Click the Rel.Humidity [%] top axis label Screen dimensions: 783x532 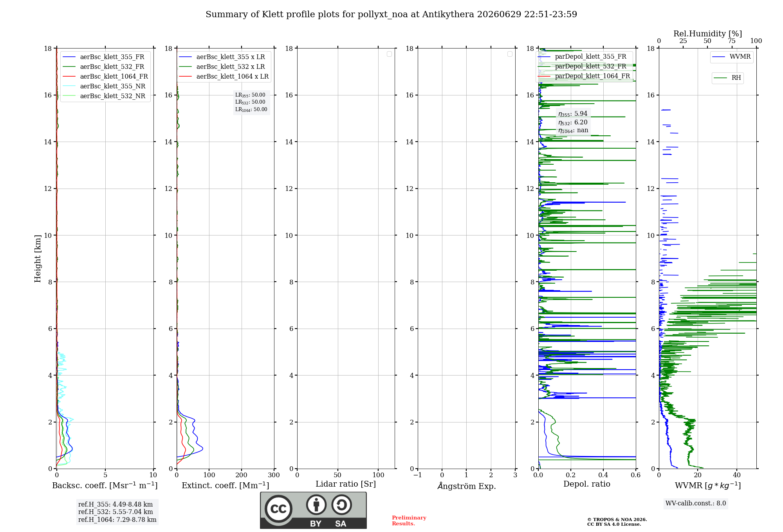pos(707,34)
